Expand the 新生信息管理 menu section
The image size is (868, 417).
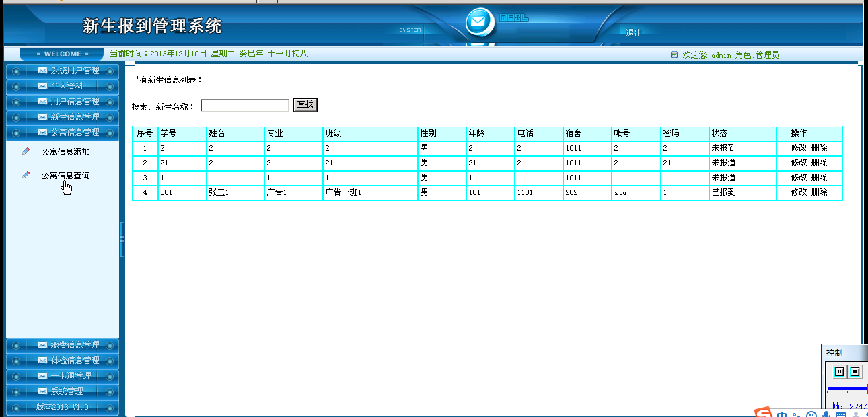(63, 117)
